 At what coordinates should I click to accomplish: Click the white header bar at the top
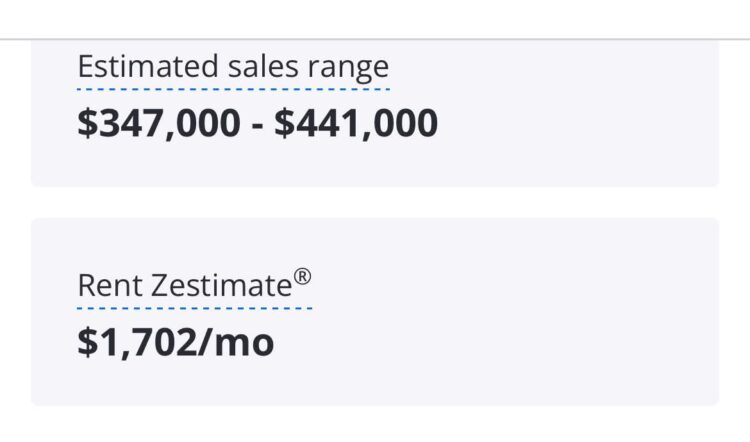pyautogui.click(x=375, y=19)
